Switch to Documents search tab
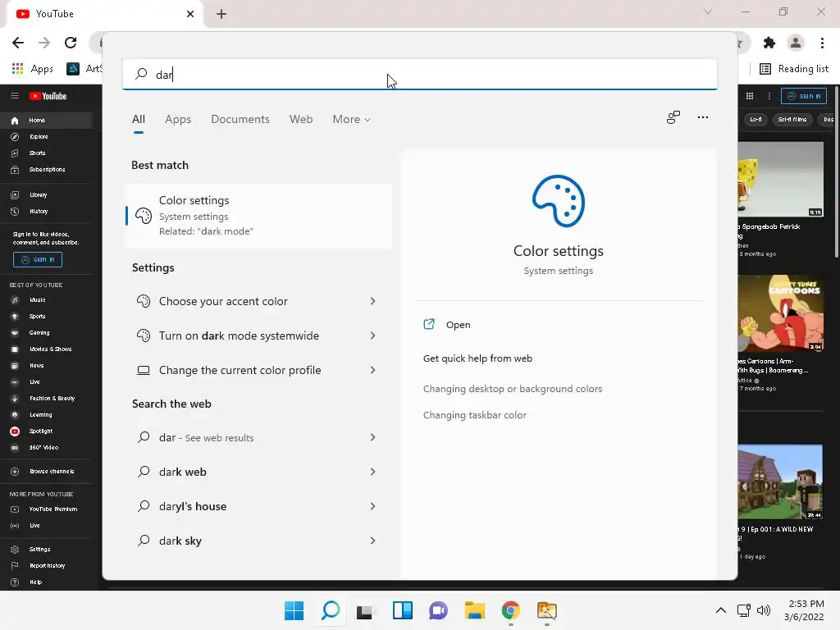This screenshot has width=840, height=630. pyautogui.click(x=240, y=120)
